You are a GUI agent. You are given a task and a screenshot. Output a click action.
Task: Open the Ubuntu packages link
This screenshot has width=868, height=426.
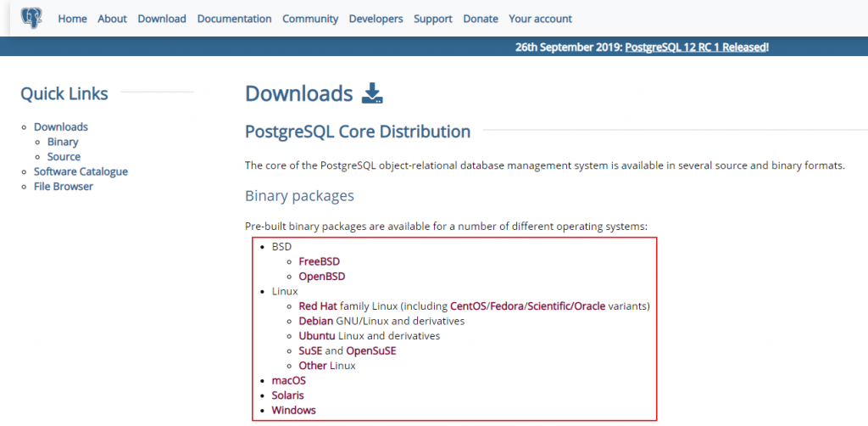317,336
